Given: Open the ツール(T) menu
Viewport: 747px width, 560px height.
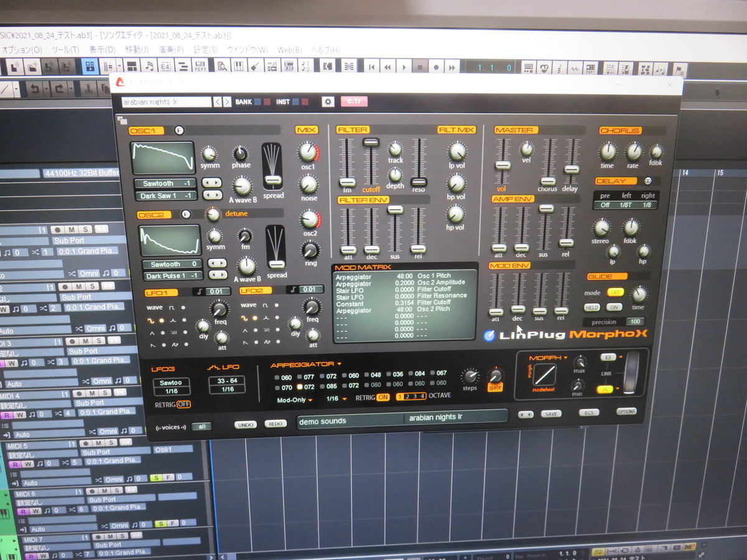Looking at the screenshot, I should (65, 50).
